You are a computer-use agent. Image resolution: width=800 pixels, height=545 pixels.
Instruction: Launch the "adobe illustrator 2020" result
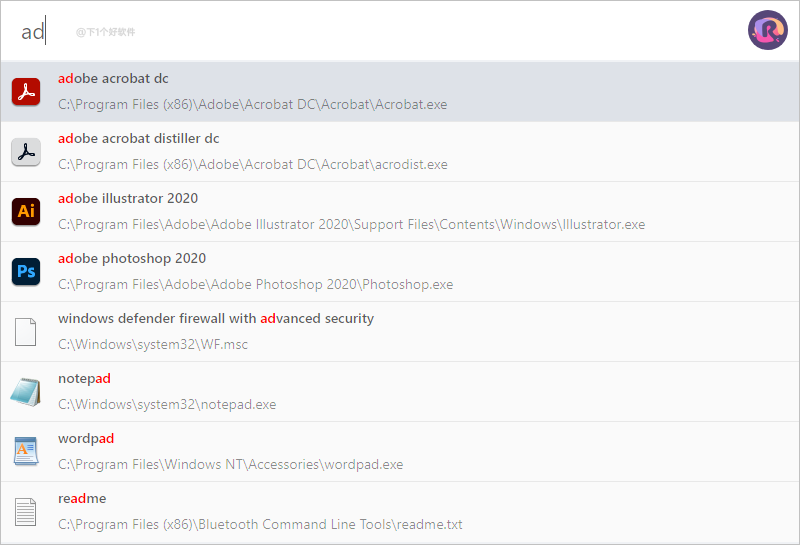click(x=128, y=198)
